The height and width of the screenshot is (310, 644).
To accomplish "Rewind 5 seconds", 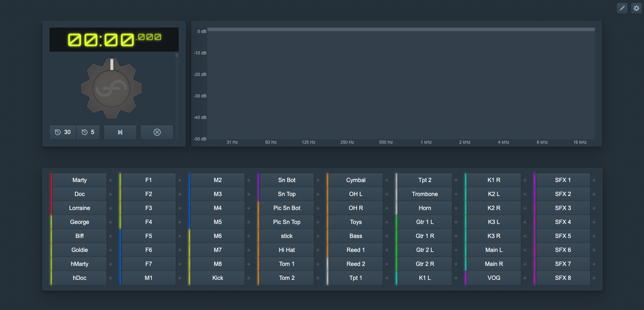I will [x=88, y=132].
